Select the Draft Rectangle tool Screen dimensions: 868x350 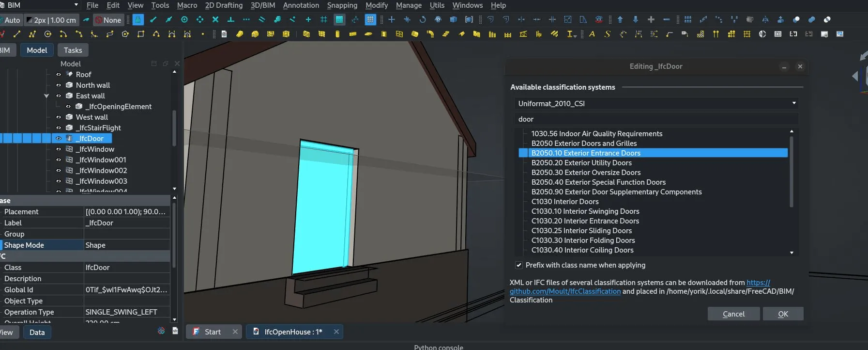pyautogui.click(x=141, y=34)
